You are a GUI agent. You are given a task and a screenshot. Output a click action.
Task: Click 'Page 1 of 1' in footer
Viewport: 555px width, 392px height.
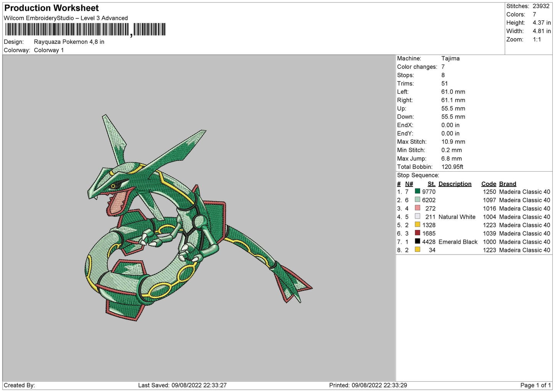535,385
